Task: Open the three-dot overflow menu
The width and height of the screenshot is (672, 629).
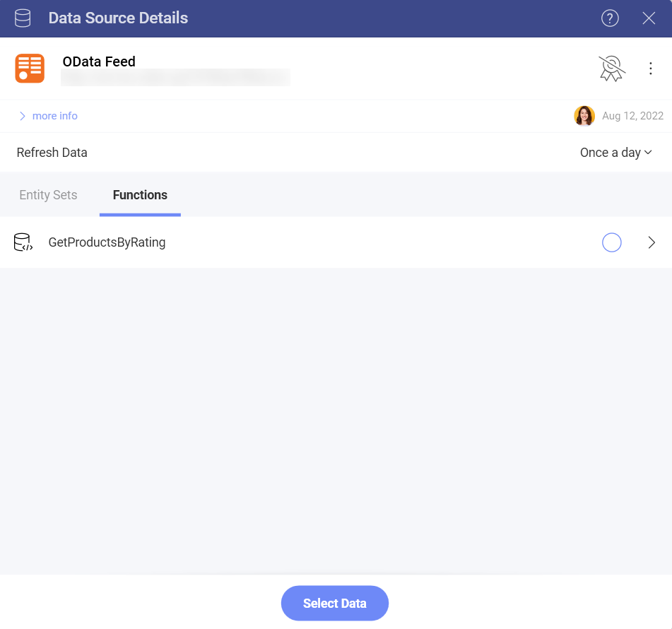Action: click(651, 68)
